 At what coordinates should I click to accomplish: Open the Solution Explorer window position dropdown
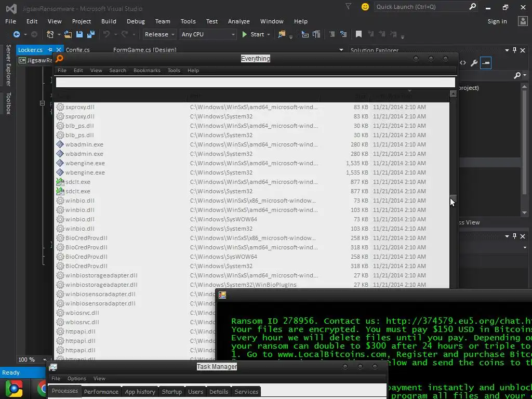click(507, 50)
